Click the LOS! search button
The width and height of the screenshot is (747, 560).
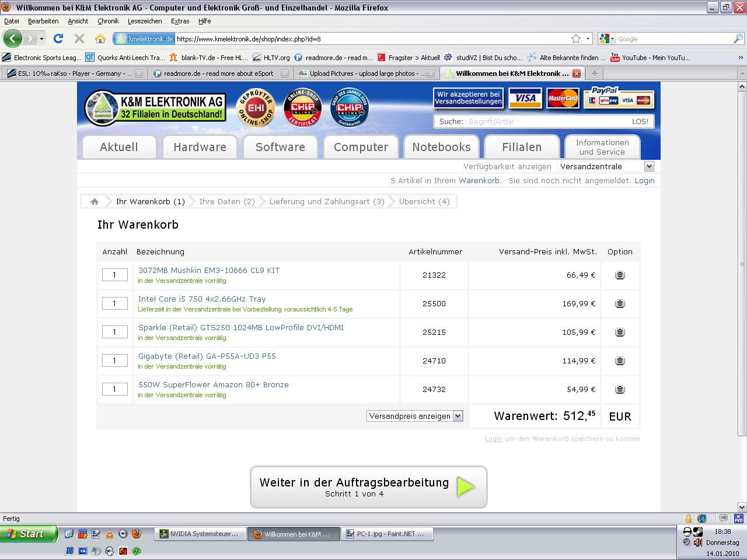pyautogui.click(x=640, y=121)
